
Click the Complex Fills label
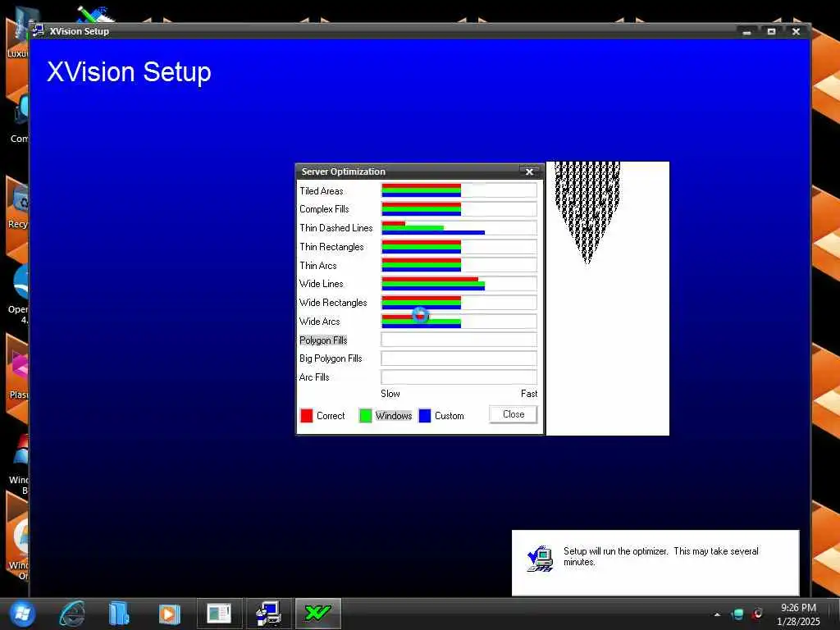pyautogui.click(x=324, y=209)
